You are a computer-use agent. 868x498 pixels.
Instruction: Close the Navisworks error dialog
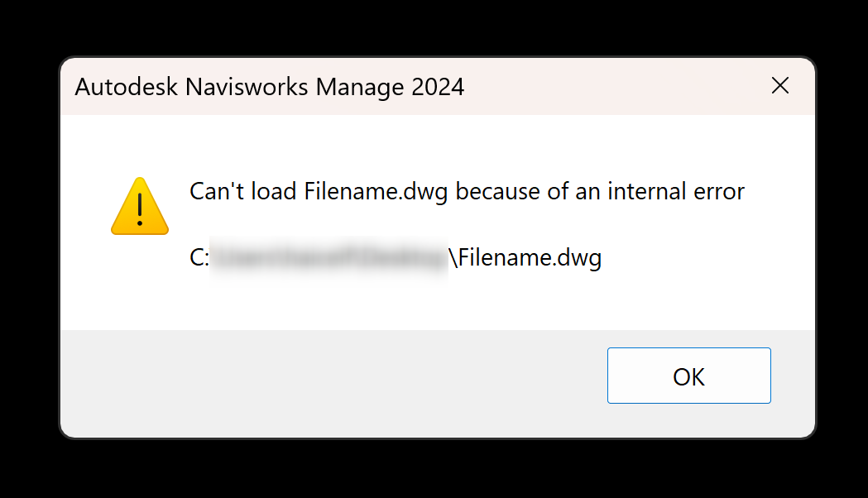click(779, 85)
